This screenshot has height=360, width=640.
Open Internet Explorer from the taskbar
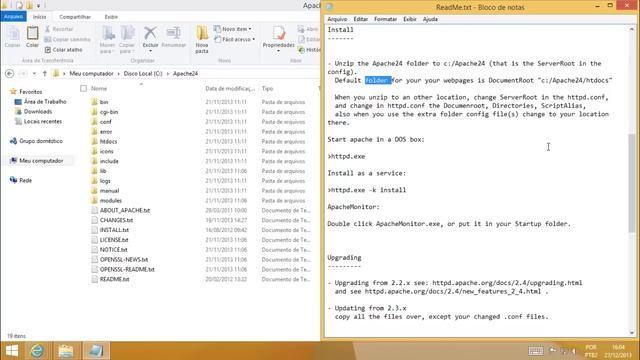coord(37,351)
